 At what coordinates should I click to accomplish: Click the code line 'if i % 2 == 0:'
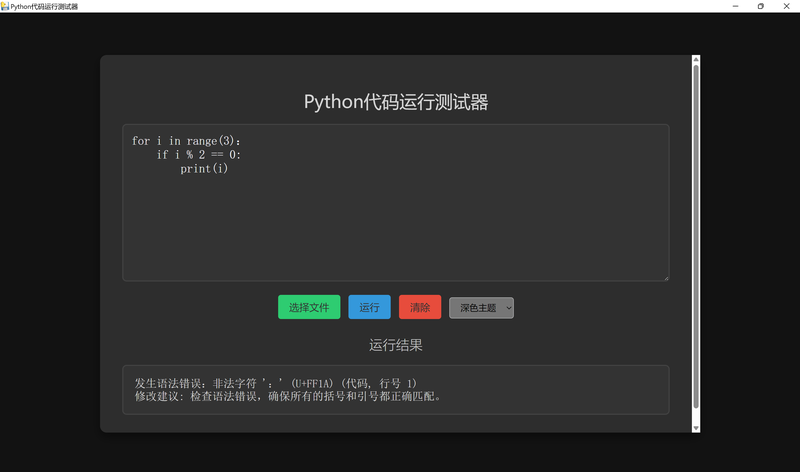point(198,155)
